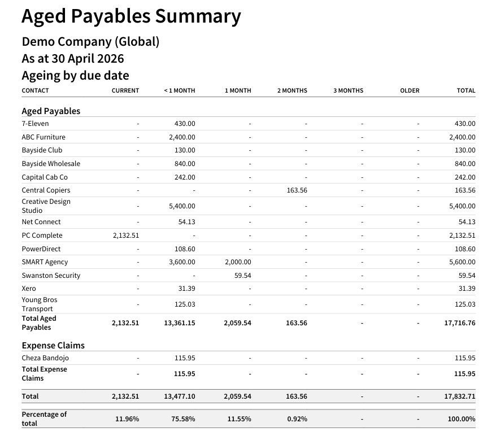
Task: Click Central Copiers 163.56 in 2 Months
Action: pyautogui.click(x=297, y=190)
